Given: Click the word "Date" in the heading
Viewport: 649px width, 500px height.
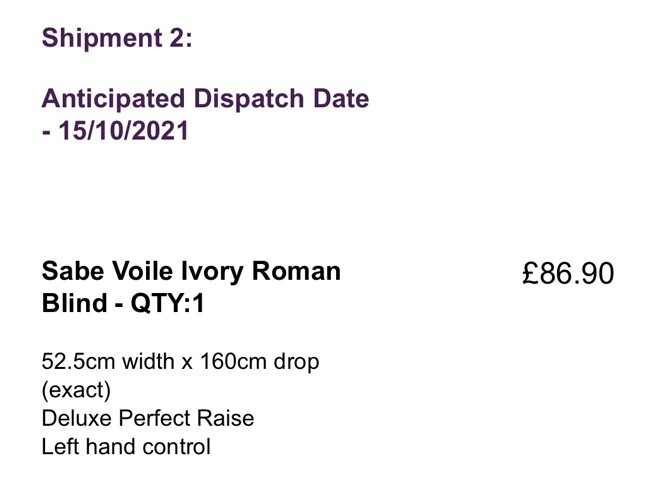Looking at the screenshot, I should (x=339, y=99).
